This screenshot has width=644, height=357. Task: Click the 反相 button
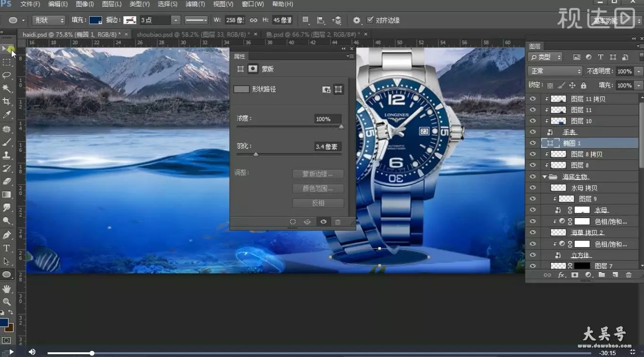pos(318,203)
